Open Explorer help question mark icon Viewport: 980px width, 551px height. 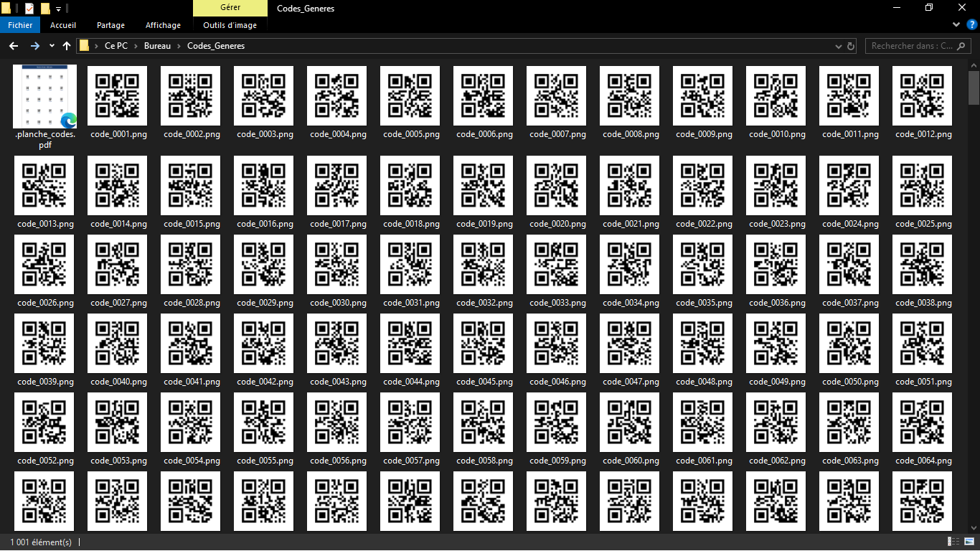point(972,24)
